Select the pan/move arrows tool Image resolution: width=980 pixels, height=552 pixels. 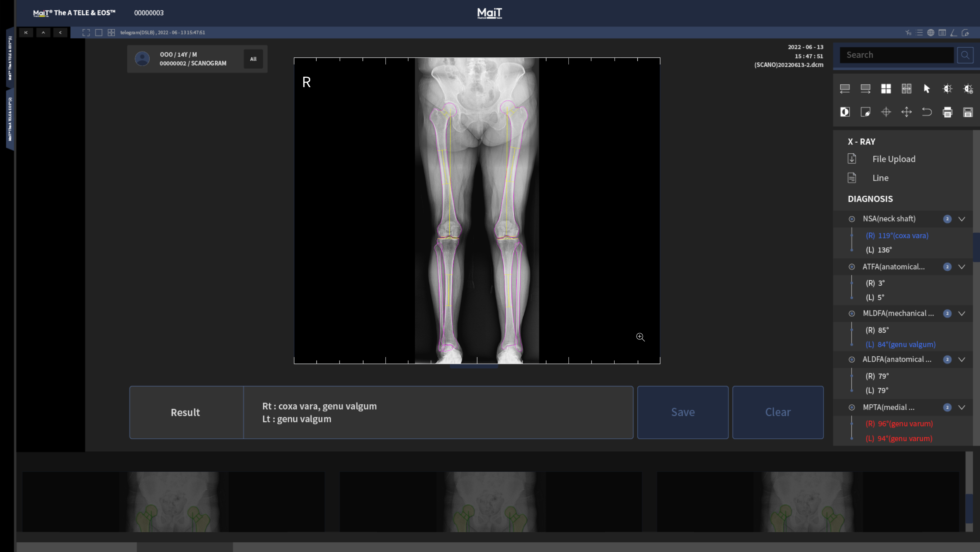click(x=906, y=112)
